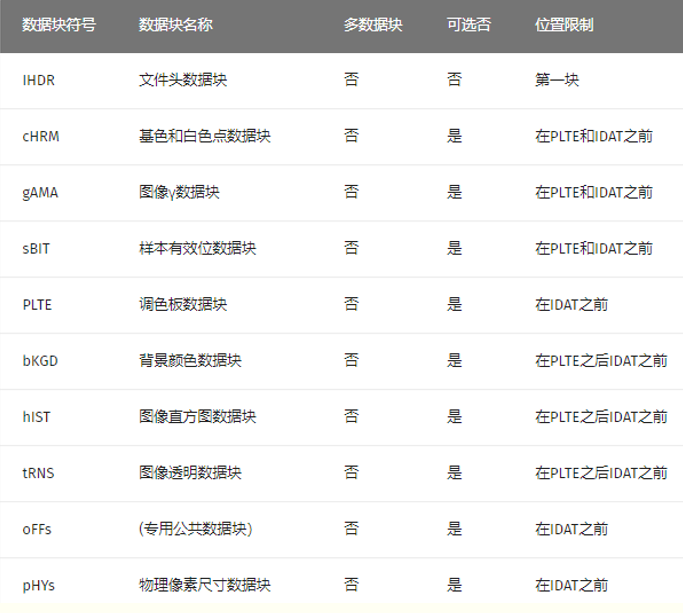
Task: Select the sBIT cell
Action: 36,249
